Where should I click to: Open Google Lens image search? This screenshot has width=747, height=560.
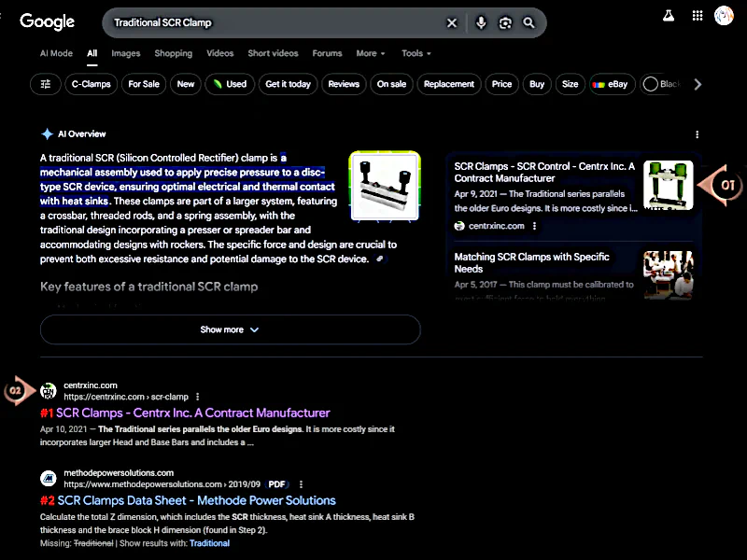click(505, 22)
